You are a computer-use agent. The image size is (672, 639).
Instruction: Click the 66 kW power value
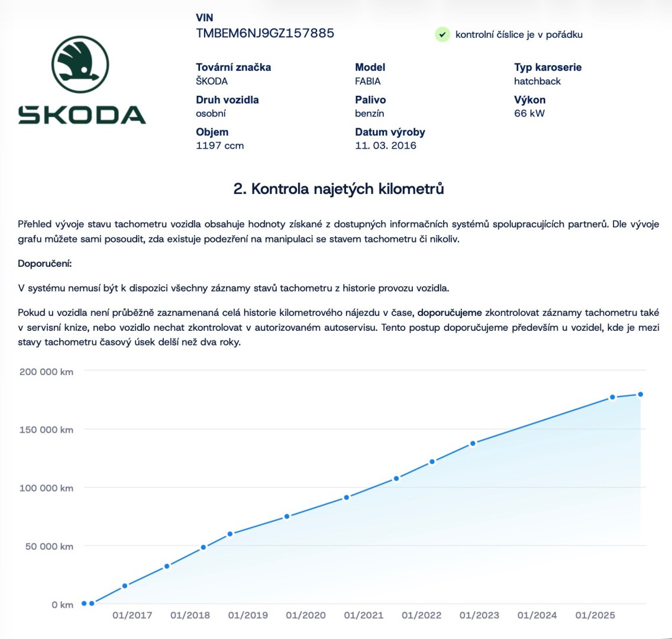click(x=529, y=113)
